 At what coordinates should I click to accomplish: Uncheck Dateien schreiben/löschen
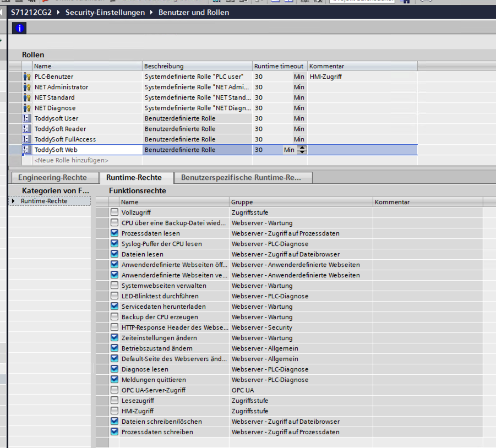[115, 421]
